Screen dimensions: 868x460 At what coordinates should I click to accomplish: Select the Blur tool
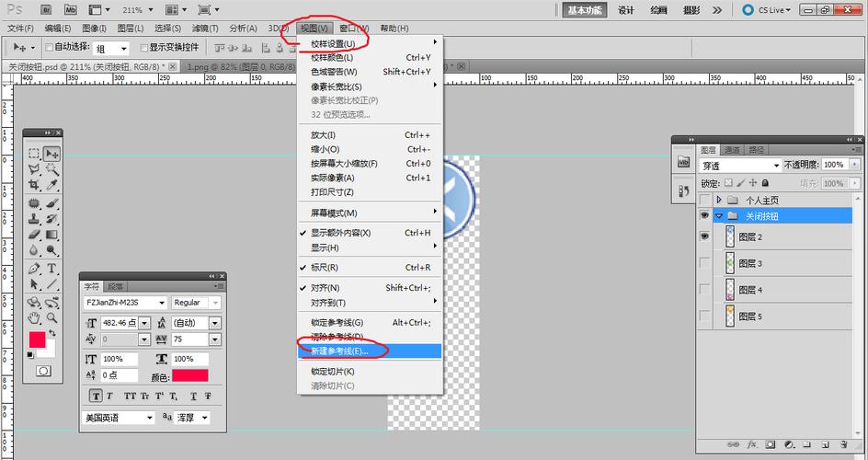pos(34,250)
